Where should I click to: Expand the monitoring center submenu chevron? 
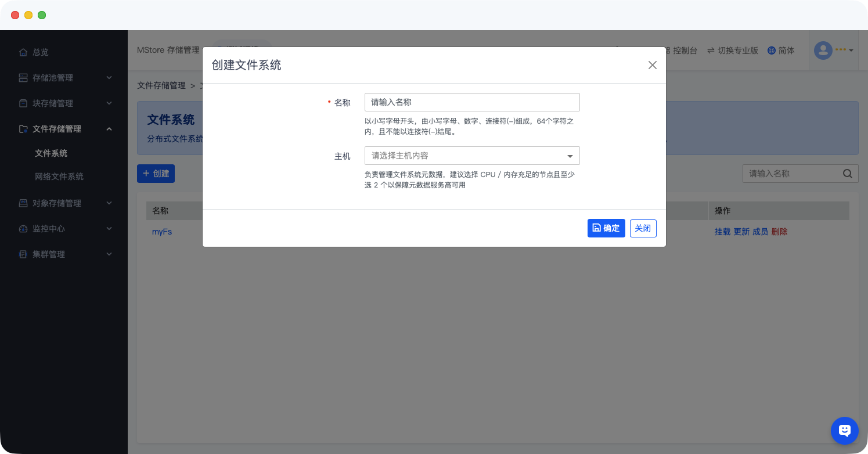(109, 229)
